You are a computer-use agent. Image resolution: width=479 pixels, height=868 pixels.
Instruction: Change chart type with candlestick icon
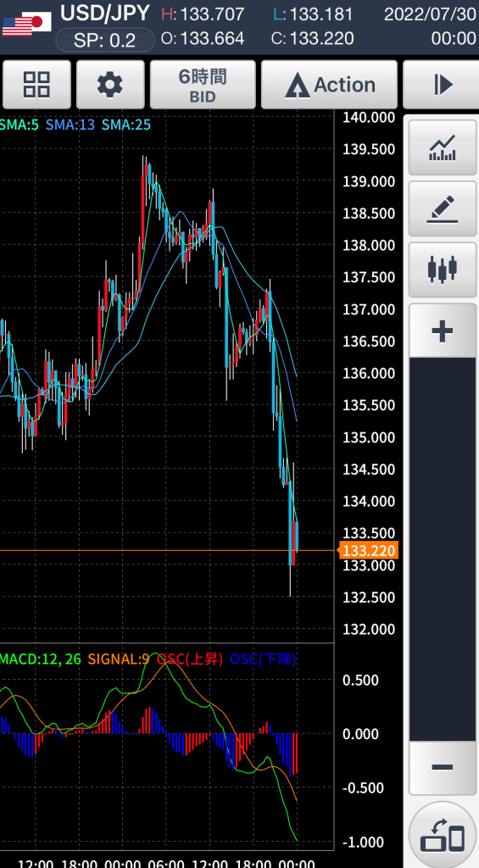[443, 270]
